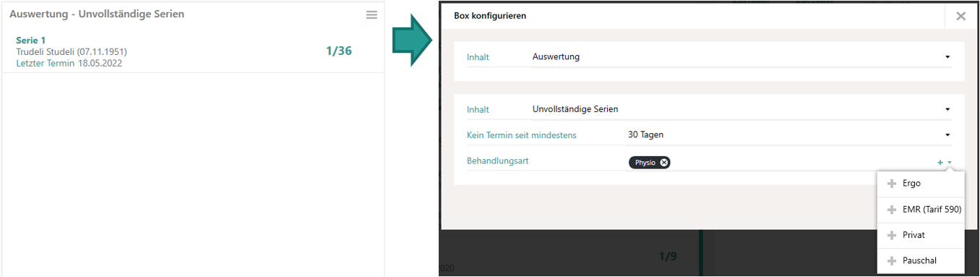Add EMR (Tarif 590) via plus icon
The width and height of the screenshot is (980, 277).
click(891, 210)
